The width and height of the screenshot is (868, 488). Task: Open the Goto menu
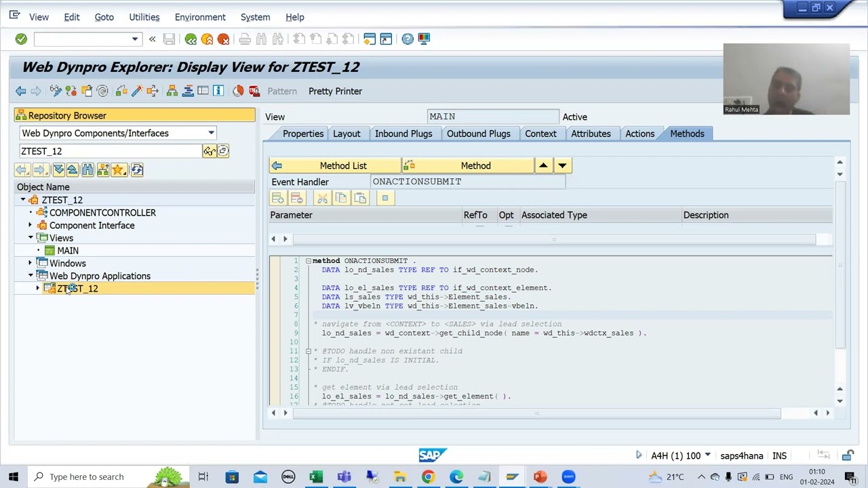click(104, 17)
